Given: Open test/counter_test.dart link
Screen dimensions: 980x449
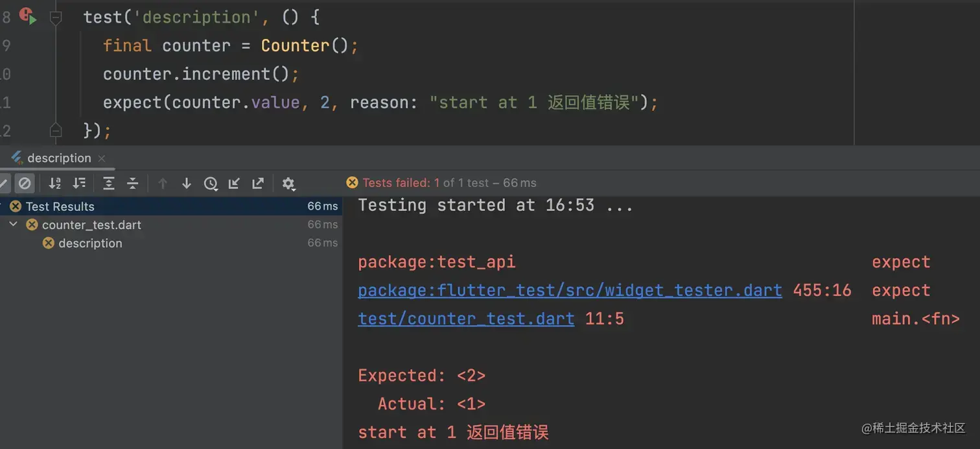Looking at the screenshot, I should [466, 319].
